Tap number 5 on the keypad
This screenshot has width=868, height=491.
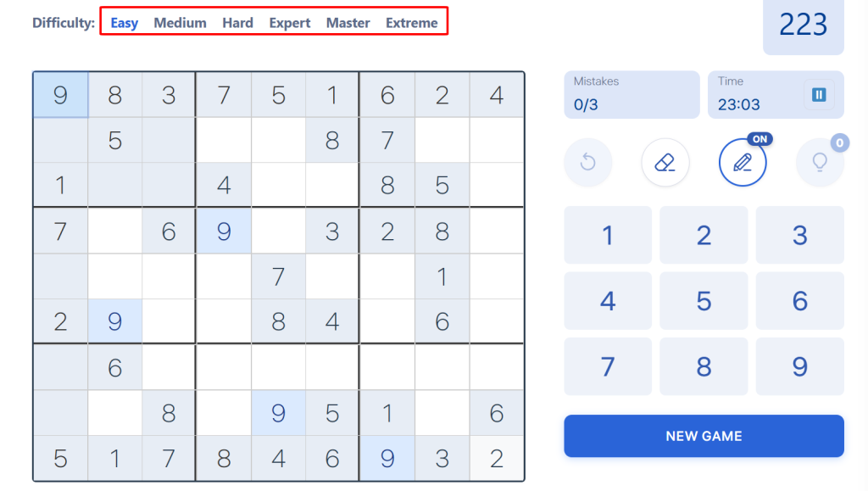(704, 301)
